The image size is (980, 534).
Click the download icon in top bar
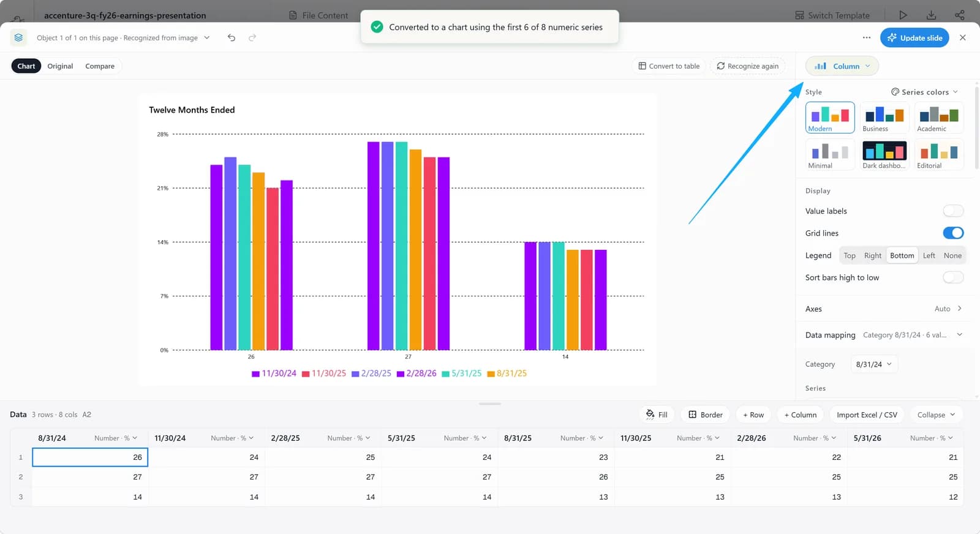click(x=931, y=15)
